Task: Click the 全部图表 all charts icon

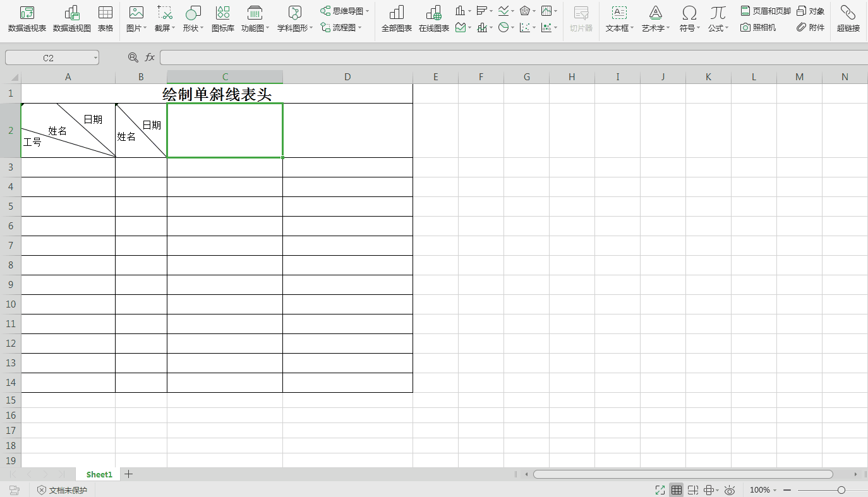Action: click(x=396, y=19)
